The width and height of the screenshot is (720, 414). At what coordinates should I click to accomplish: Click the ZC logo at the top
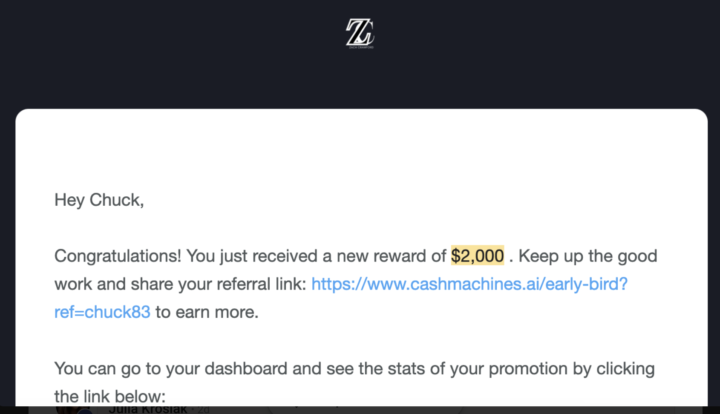(x=360, y=32)
